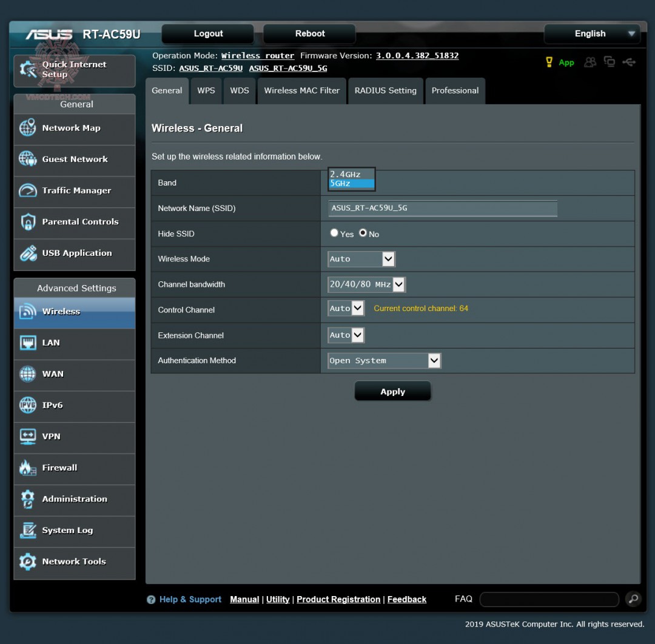This screenshot has height=644, width=655.
Task: Switch to the Professional tab
Action: pos(455,90)
